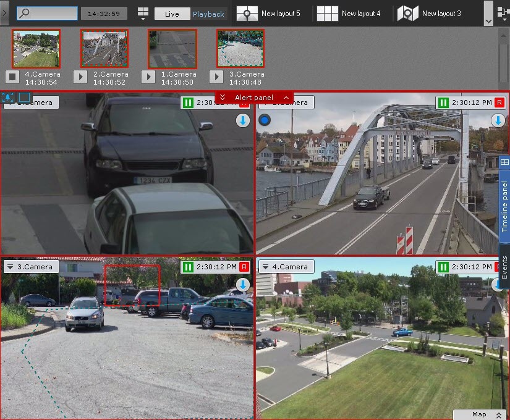
Task: Expand the 3.Camera dropdown menu
Action: pyautogui.click(x=10, y=267)
